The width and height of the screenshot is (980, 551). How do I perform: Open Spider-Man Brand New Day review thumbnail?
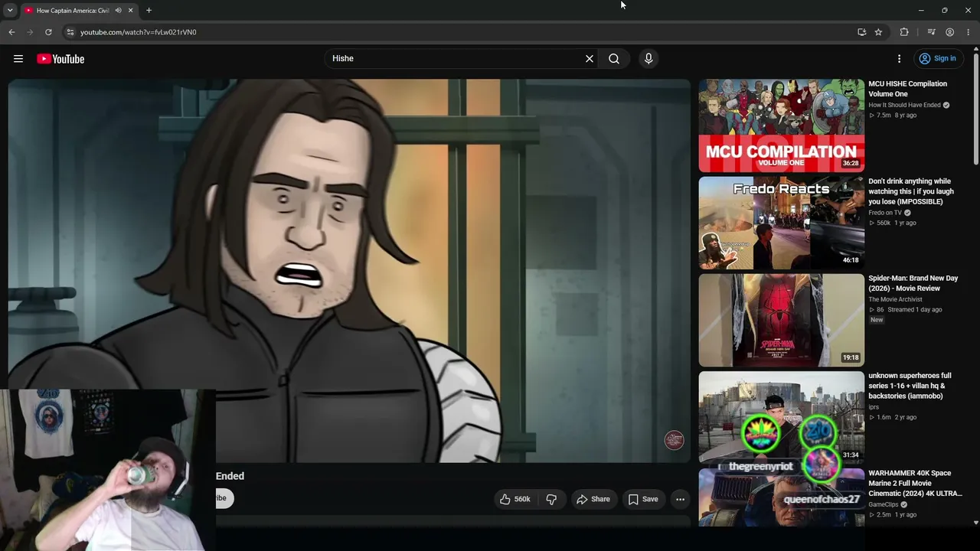click(781, 320)
